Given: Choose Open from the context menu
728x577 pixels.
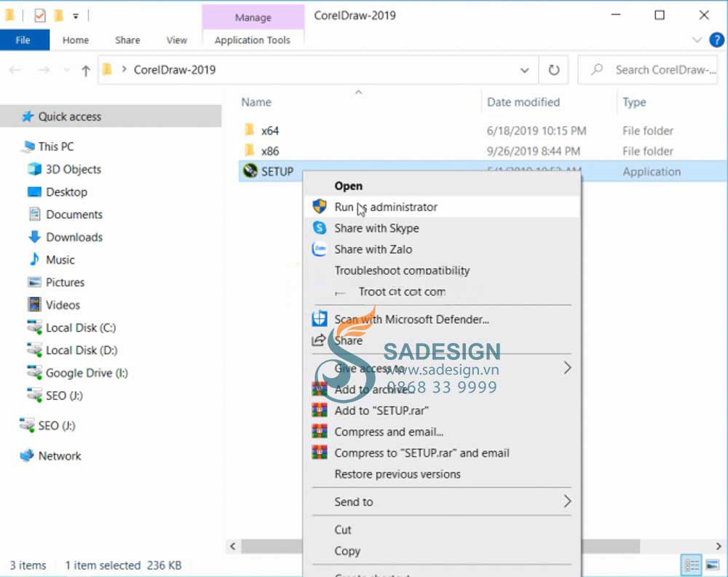Looking at the screenshot, I should tap(441, 186).
